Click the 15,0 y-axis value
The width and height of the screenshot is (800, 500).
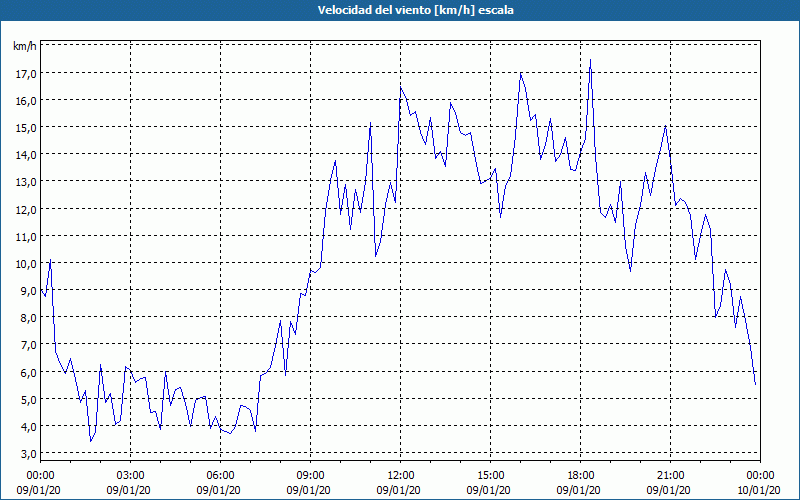pyautogui.click(x=26, y=128)
